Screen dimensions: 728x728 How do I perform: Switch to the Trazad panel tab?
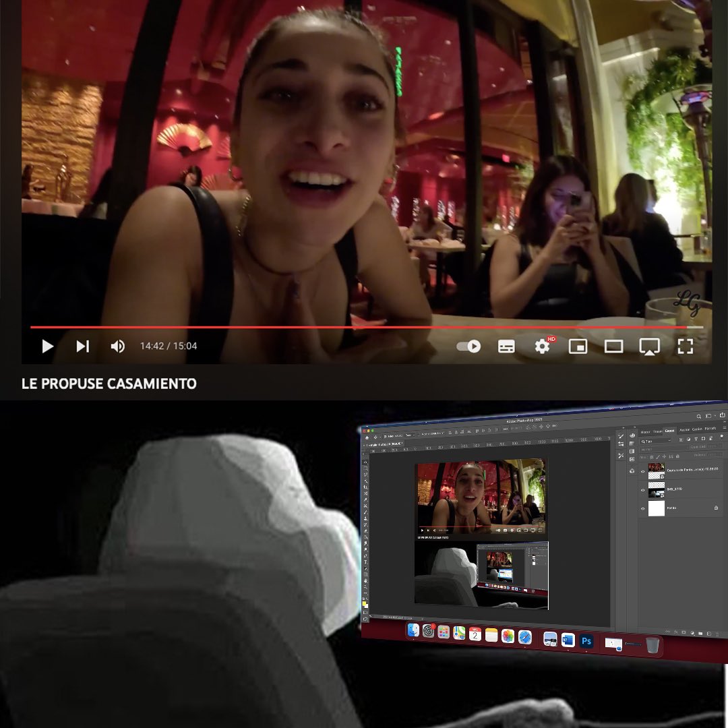658,431
